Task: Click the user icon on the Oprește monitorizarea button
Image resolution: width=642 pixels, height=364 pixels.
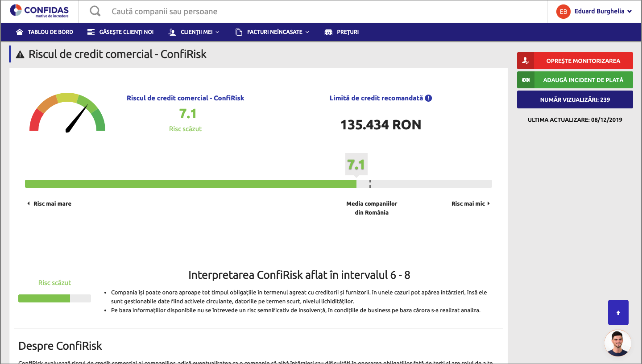Action: [x=526, y=61]
